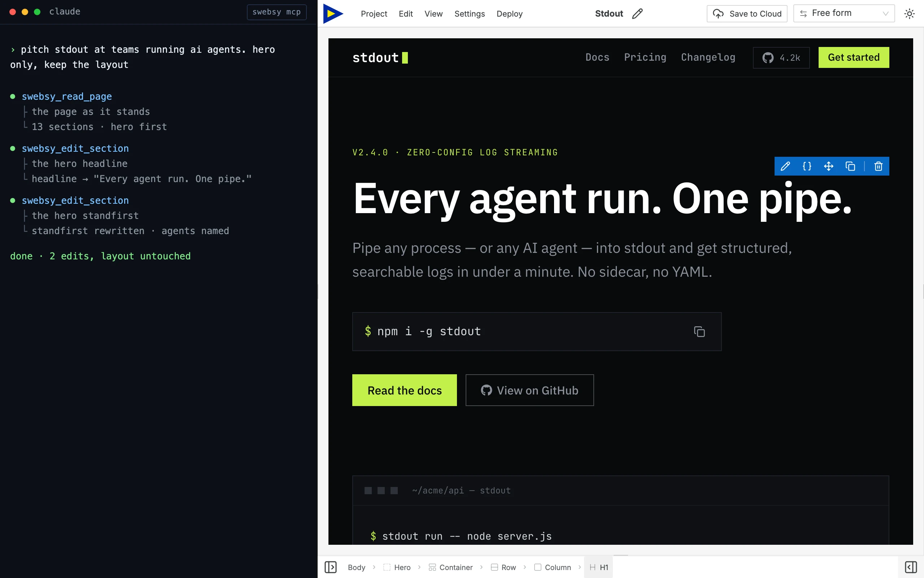Screen dimensions: 924x578
Task: Click the 'claude' terminal window title
Action: point(65,12)
